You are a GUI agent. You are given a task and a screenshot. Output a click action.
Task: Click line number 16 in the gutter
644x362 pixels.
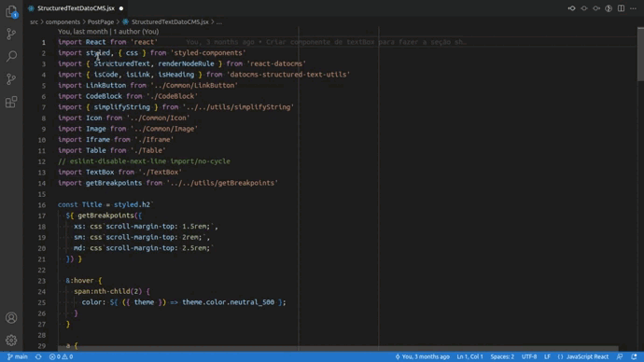(42, 205)
